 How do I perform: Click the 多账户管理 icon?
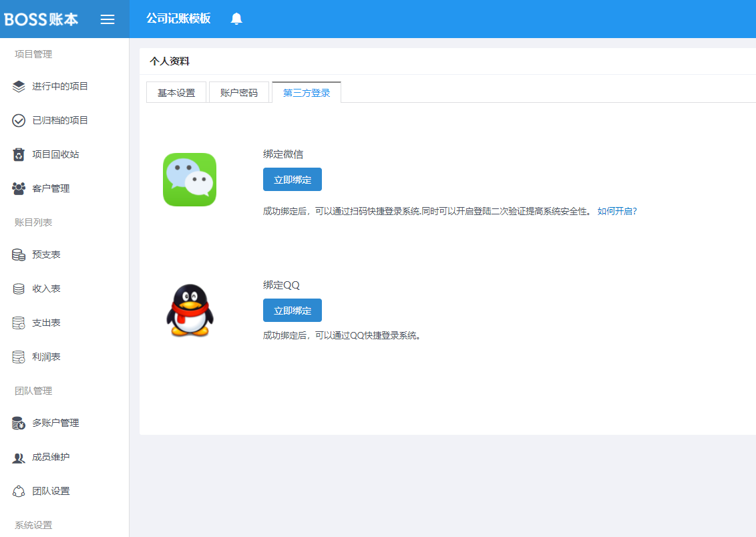coord(19,423)
